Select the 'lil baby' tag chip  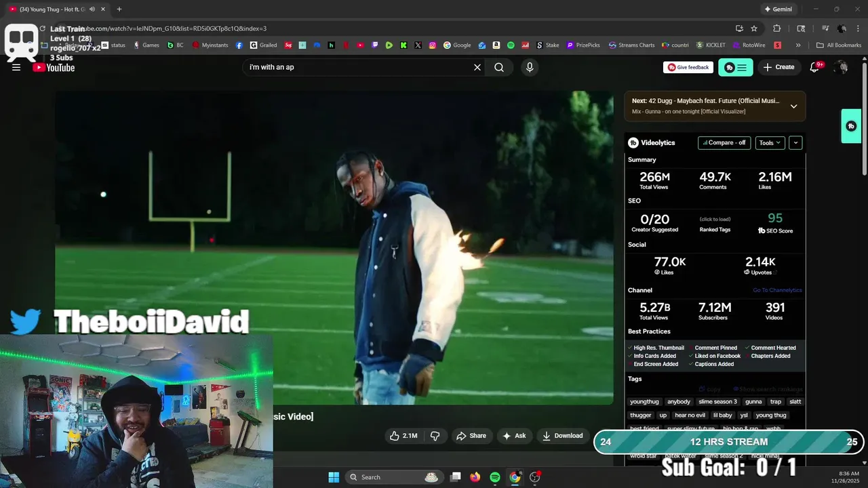722,415
